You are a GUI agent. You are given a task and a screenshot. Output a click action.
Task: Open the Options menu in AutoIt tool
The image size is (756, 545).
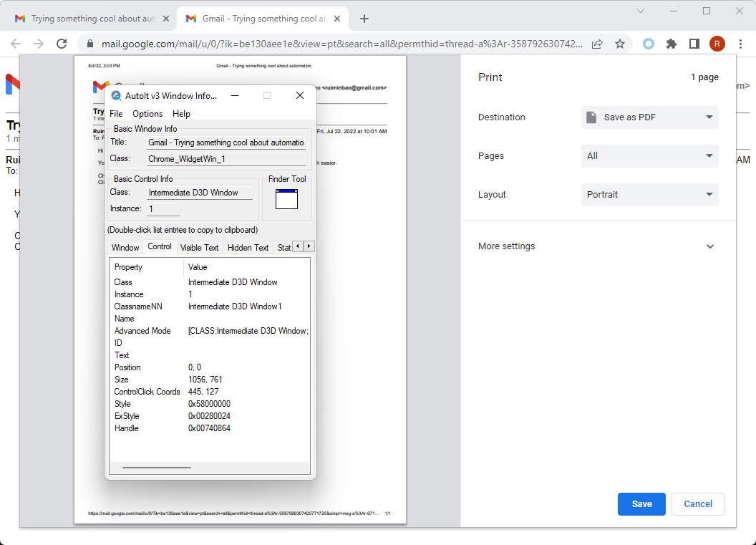tap(147, 113)
